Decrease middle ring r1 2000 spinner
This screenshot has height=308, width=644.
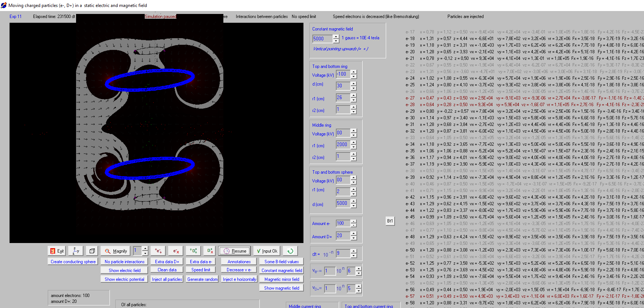(353, 147)
